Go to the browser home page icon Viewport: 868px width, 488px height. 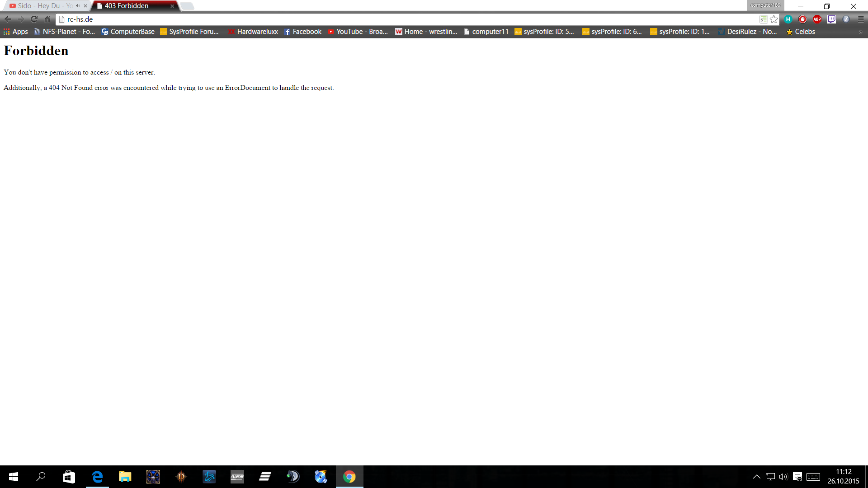coord(47,19)
